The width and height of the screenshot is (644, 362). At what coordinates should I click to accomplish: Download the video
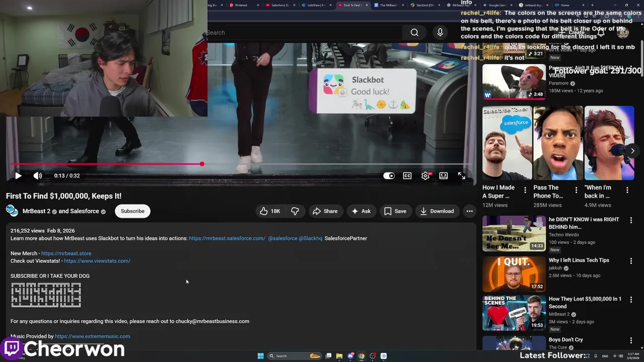(437, 211)
